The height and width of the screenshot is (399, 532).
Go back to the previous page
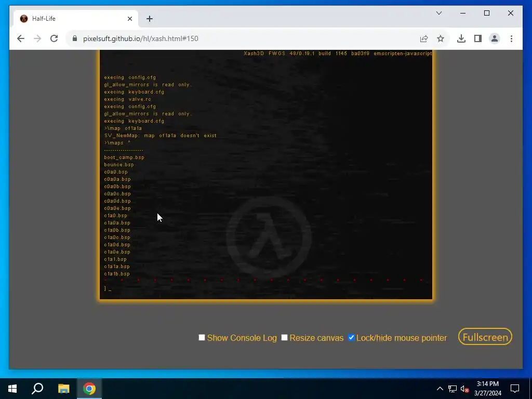click(21, 38)
